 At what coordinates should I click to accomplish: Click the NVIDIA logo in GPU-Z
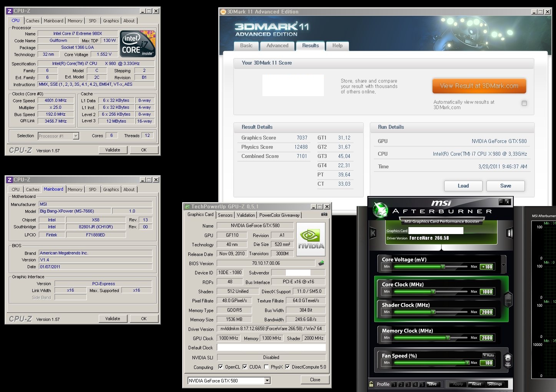tap(311, 239)
